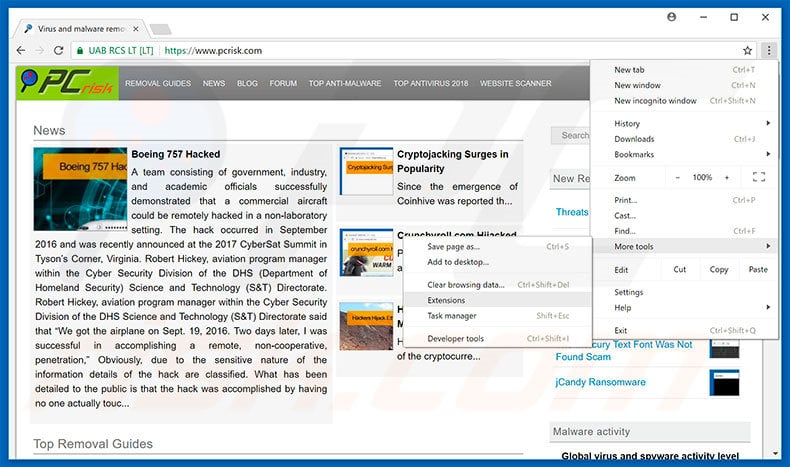Click the green padlock security icon
The height and width of the screenshot is (467, 790).
(80, 50)
